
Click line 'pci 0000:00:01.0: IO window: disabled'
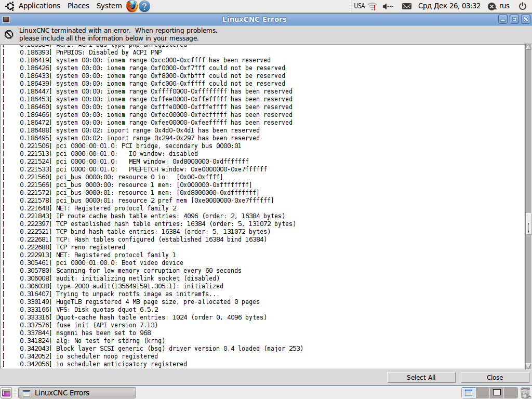pos(127,154)
